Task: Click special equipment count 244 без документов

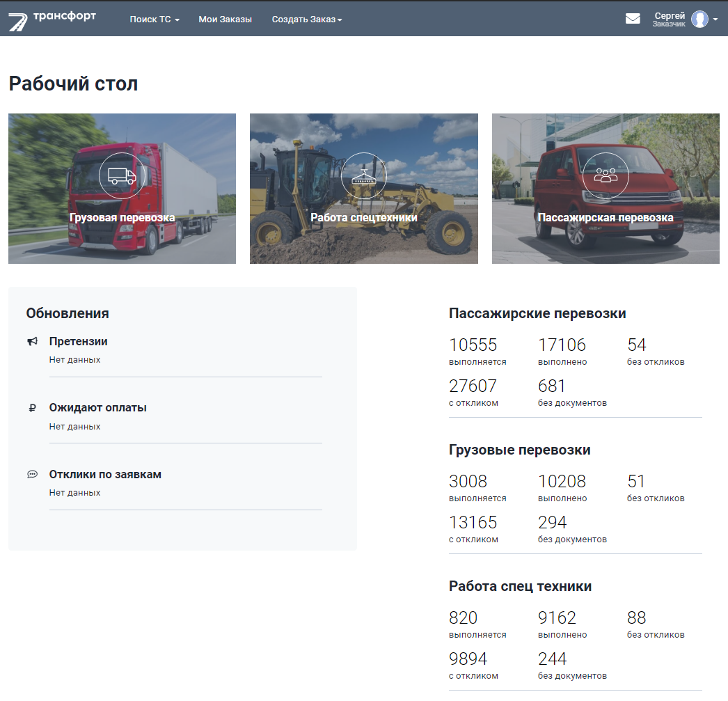Action: [x=572, y=665]
